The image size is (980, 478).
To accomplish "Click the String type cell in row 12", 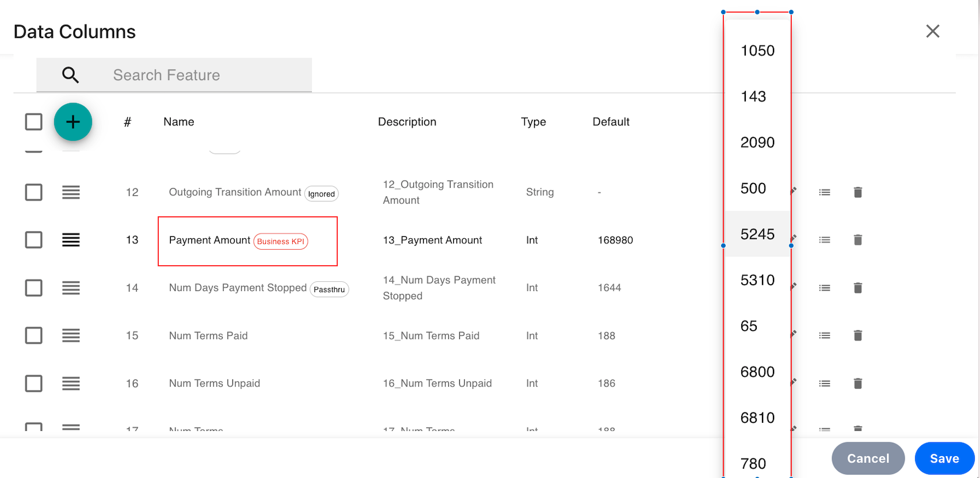I will [x=540, y=192].
